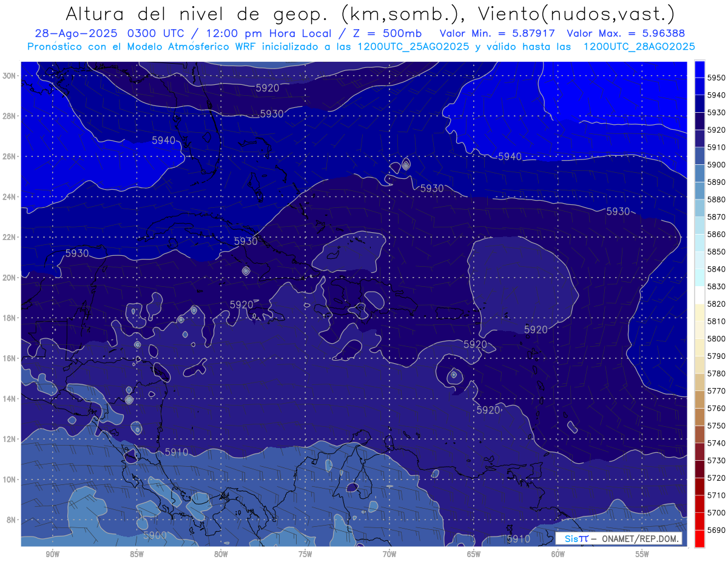Click the colorbar legend label "5770"
This screenshot has width=728, height=562.
click(716, 390)
